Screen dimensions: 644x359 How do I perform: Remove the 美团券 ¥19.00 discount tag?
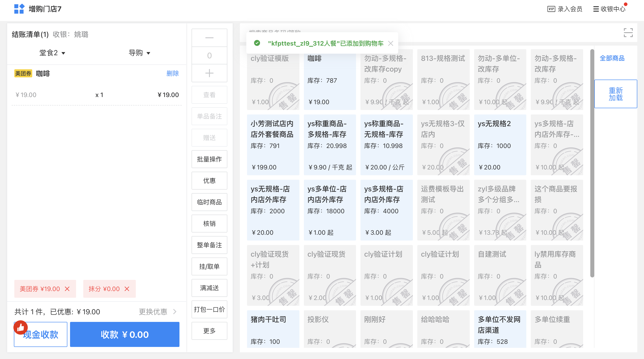67,289
